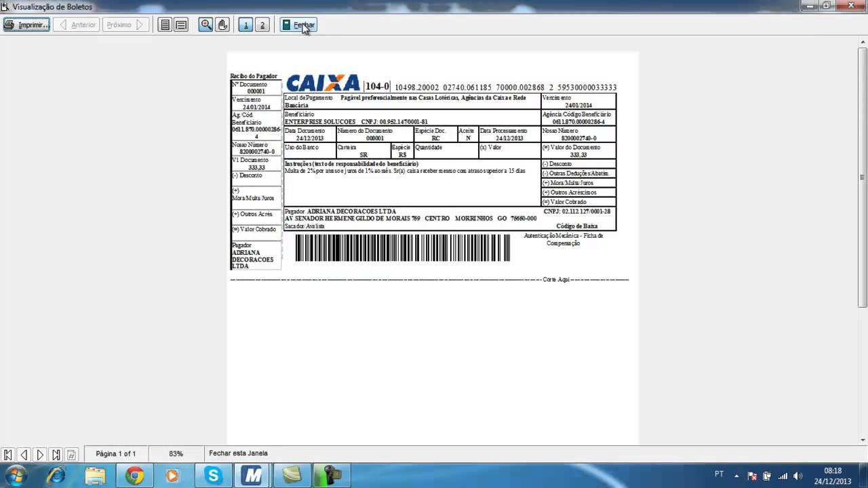
Task: Click bank code '104-0' text
Action: (377, 86)
